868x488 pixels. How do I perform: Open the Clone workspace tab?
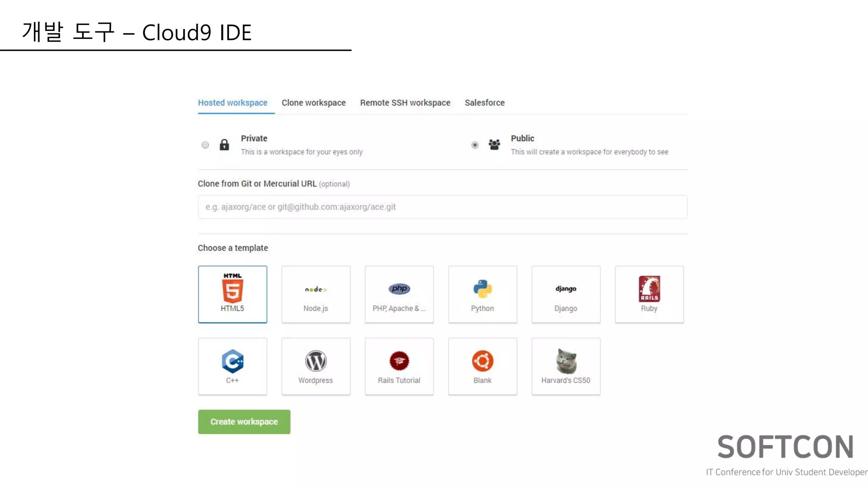pos(314,103)
